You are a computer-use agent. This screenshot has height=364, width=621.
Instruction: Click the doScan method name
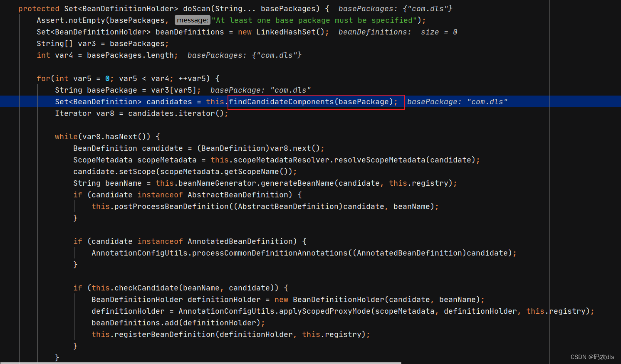197,9
